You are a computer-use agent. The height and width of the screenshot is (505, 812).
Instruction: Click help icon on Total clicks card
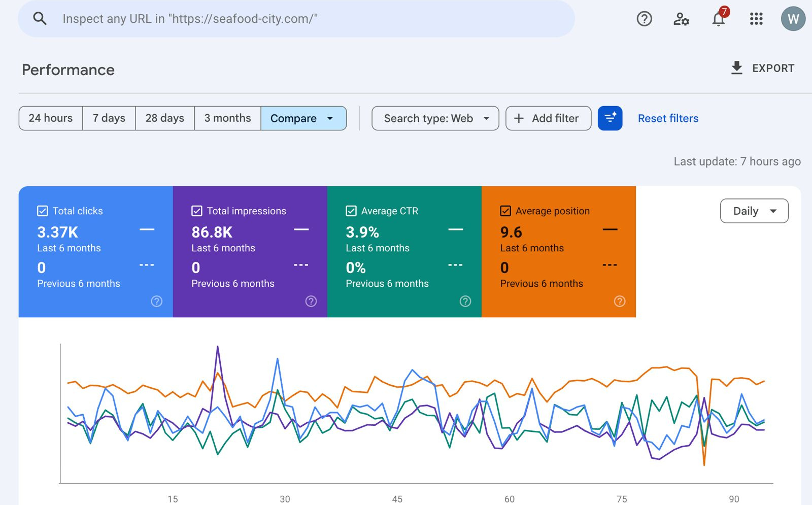click(x=157, y=301)
